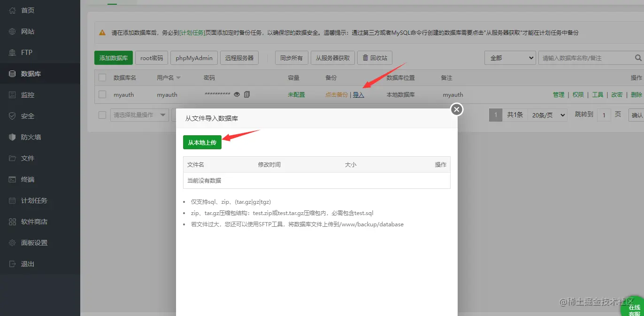The height and width of the screenshot is (316, 644).
Task: Open 首页 in the sidebar menu
Action: click(x=28, y=10)
